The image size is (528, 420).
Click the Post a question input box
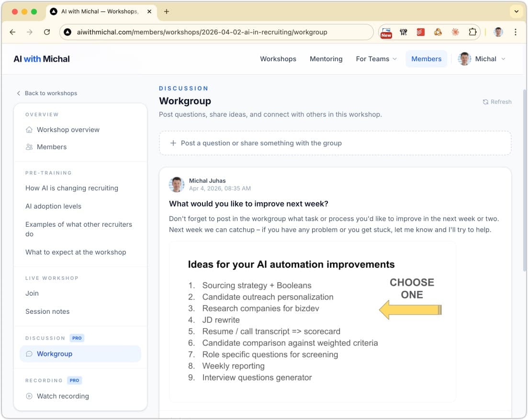pos(335,143)
